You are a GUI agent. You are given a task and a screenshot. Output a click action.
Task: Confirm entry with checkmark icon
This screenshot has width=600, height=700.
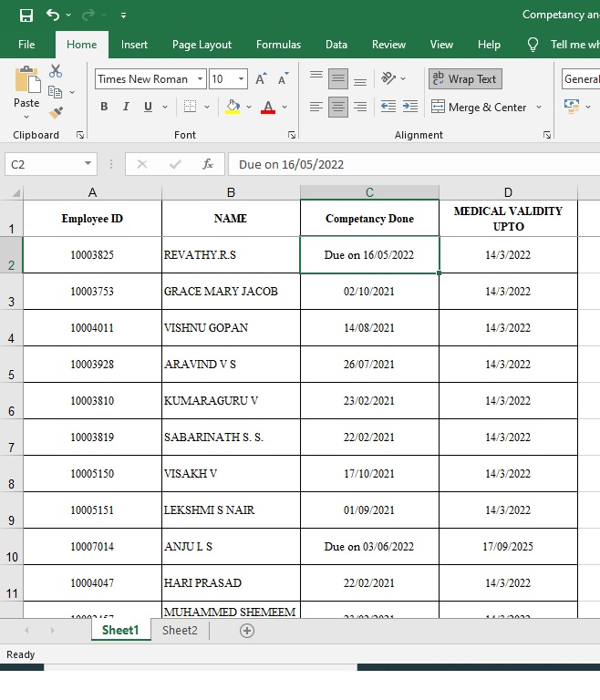[175, 164]
